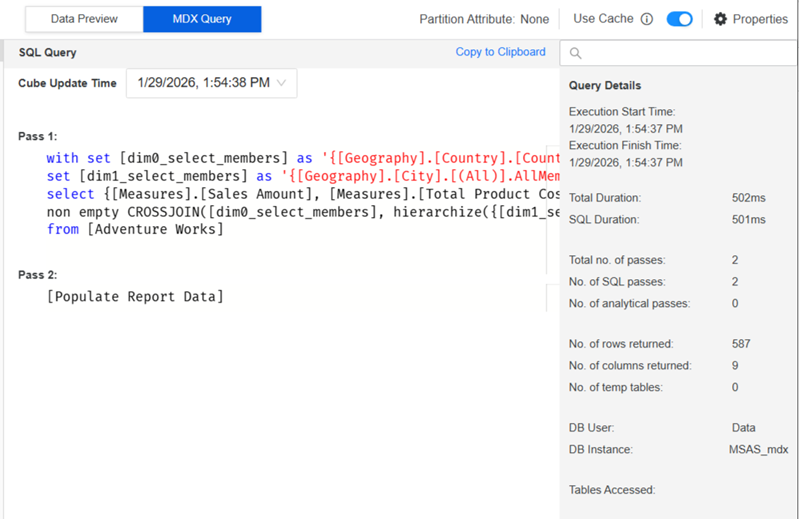Click the Pass 1 heading
The height and width of the screenshot is (519, 799).
pyautogui.click(x=38, y=136)
